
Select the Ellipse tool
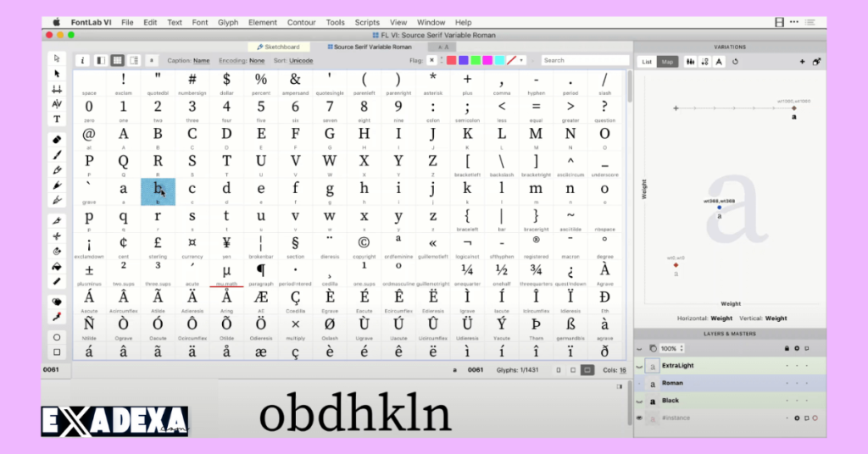[x=57, y=337]
